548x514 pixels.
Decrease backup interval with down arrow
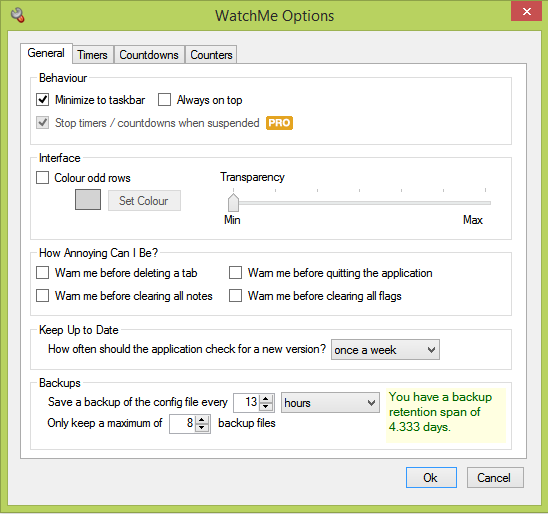(x=266, y=407)
